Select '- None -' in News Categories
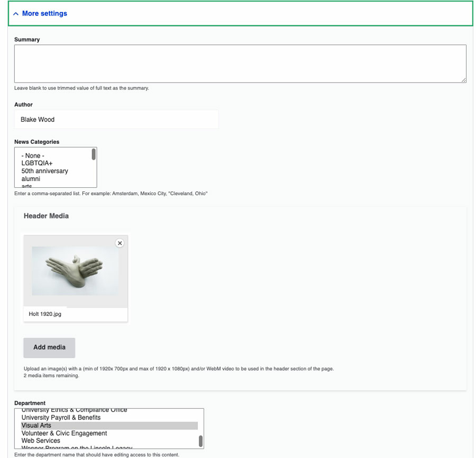The width and height of the screenshot is (476, 458). tap(33, 155)
